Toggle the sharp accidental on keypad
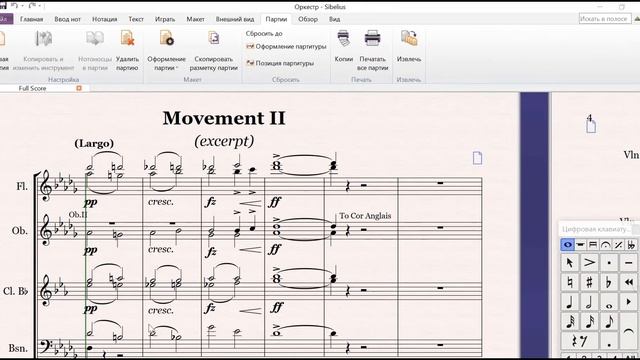The height and width of the screenshot is (360, 640). coord(589,282)
